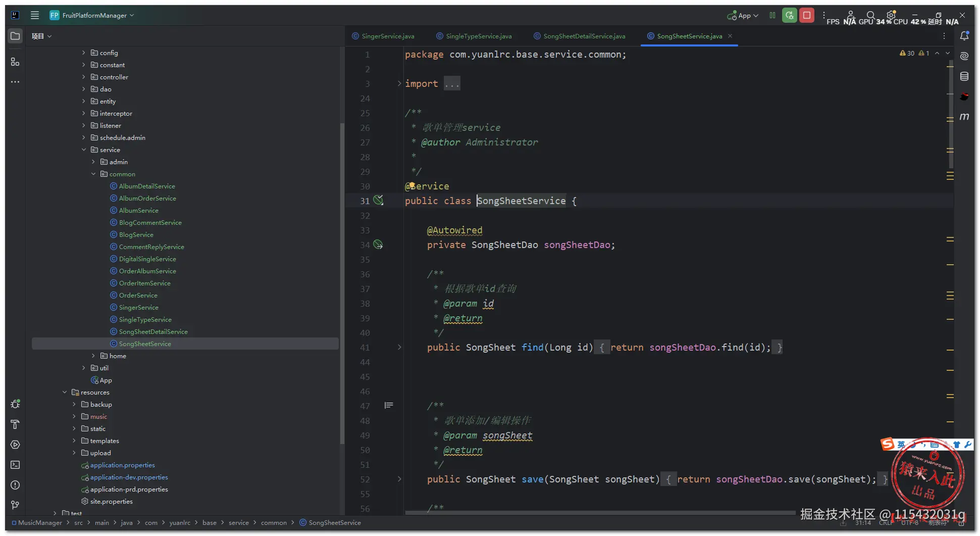The image size is (980, 536).
Task: Open the Code With Me user icon
Action: coord(851,15)
